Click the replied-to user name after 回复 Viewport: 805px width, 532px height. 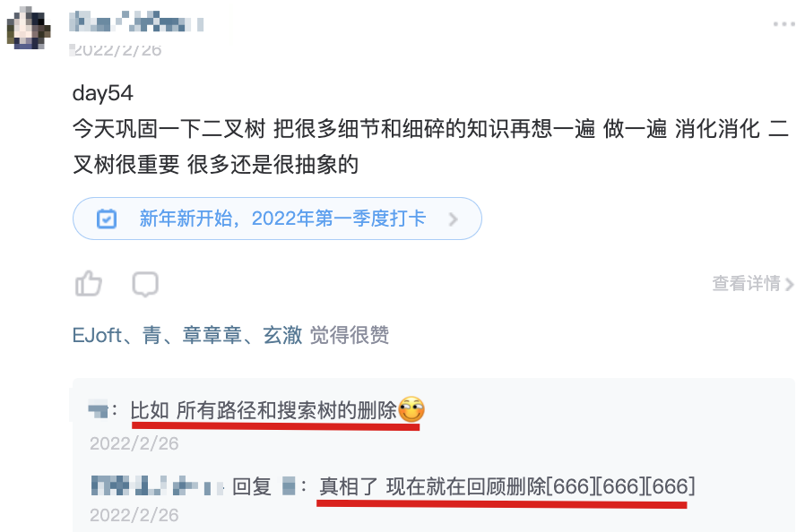pos(289,485)
